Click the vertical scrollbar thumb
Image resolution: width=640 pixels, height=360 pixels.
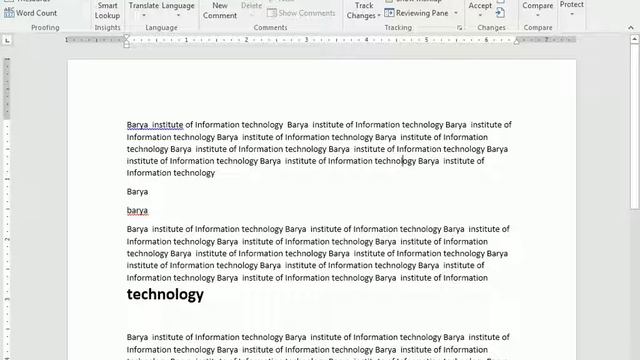[x=634, y=127]
